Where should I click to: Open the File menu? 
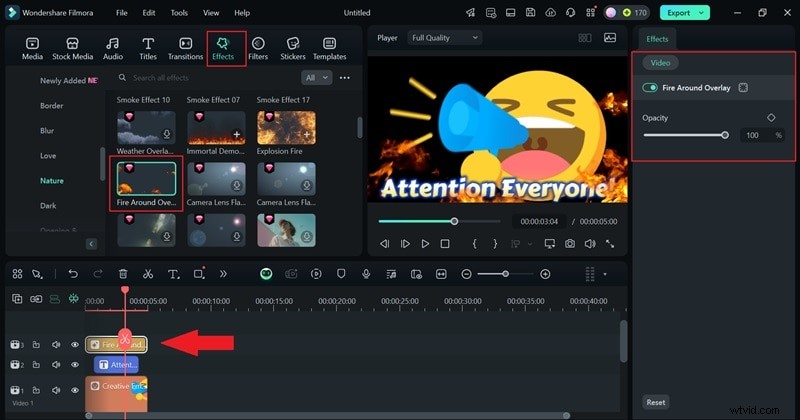pyautogui.click(x=121, y=13)
